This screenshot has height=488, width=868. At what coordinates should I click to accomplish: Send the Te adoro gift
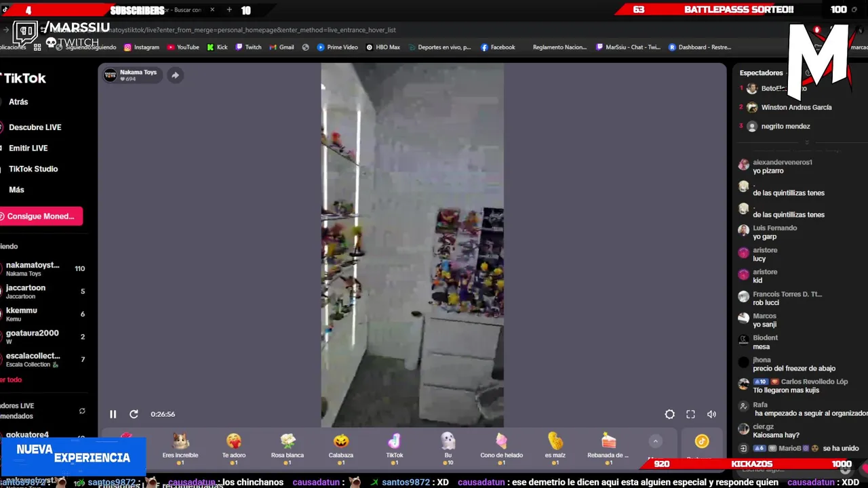click(x=234, y=449)
